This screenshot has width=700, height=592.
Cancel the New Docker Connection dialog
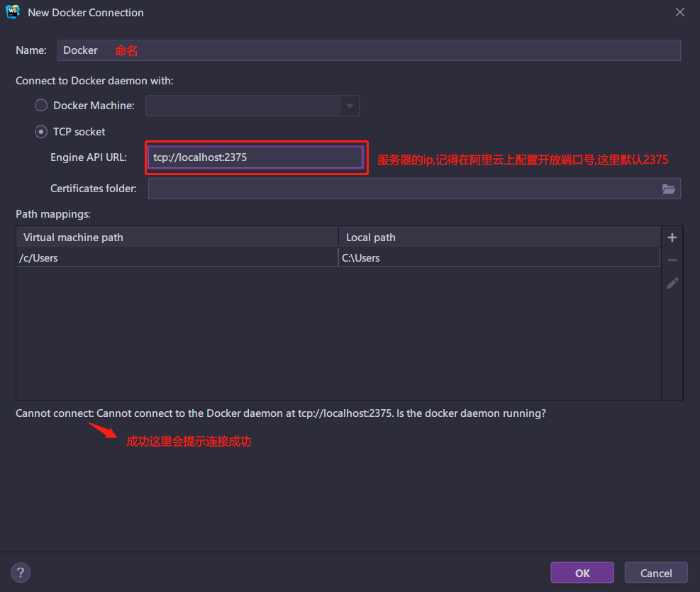point(656,573)
